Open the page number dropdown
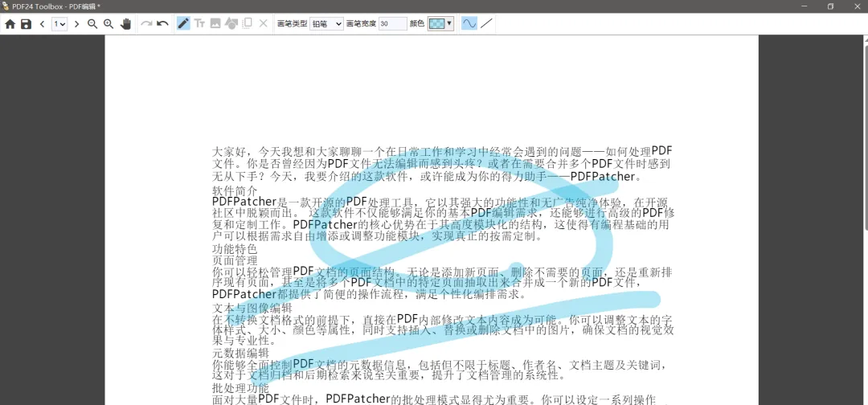This screenshot has height=405, width=868. tap(59, 24)
